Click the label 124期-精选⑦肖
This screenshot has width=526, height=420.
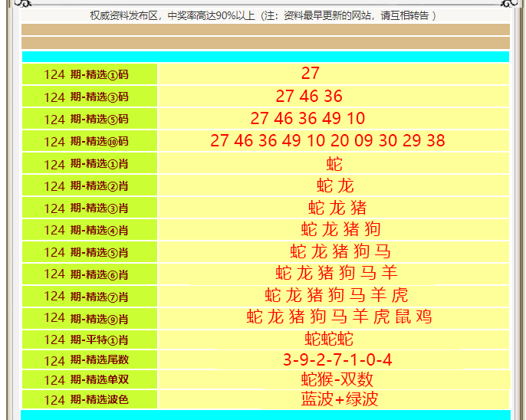point(86,297)
